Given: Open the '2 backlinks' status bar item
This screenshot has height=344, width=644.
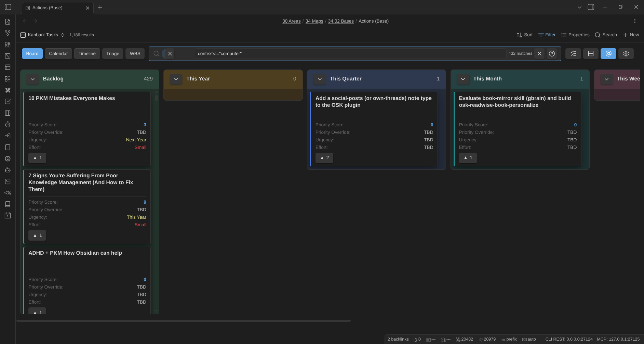Looking at the screenshot, I should (398, 339).
